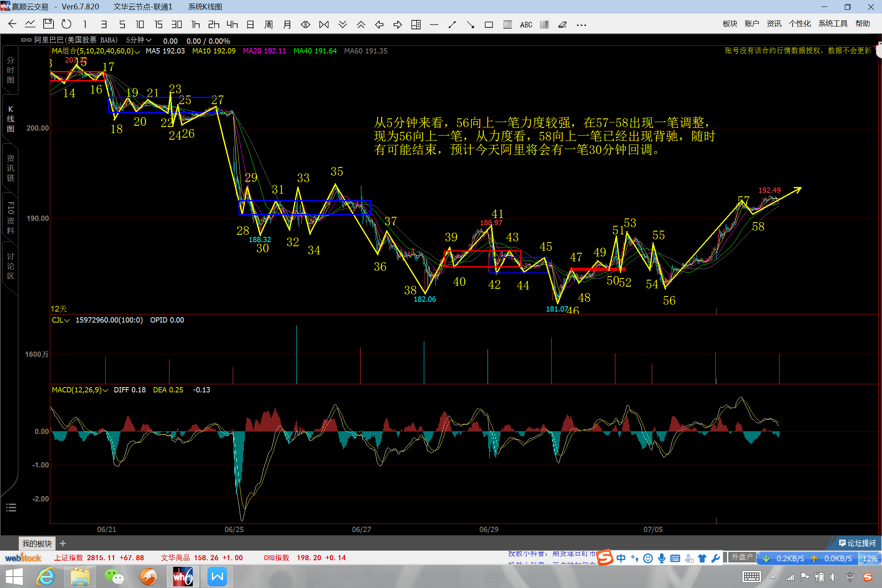Open the Windows Start button
The image size is (882, 588).
[14, 577]
